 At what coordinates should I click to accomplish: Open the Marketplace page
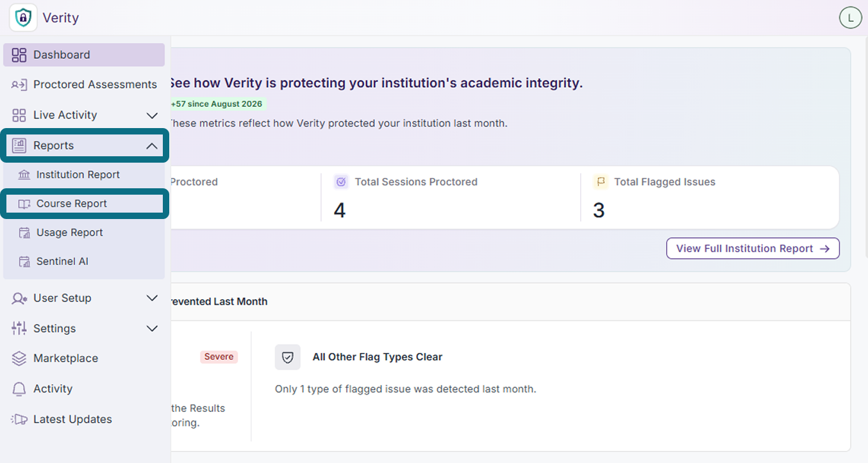(84, 358)
